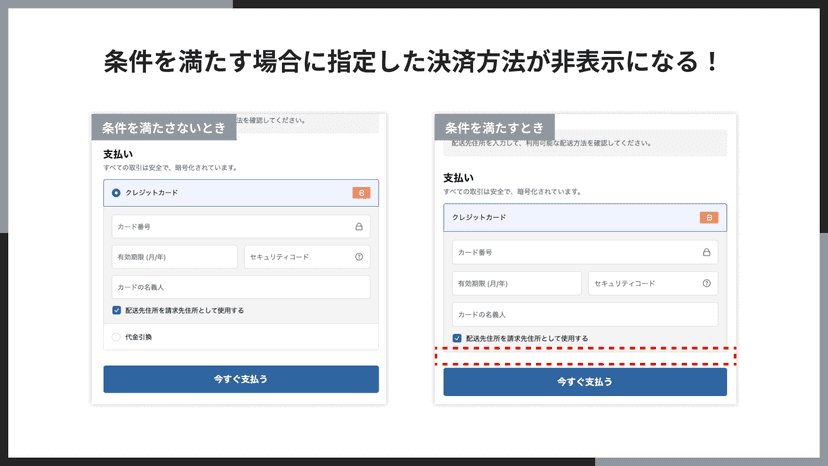Click カードの名義人 field in right checkout

(x=585, y=314)
